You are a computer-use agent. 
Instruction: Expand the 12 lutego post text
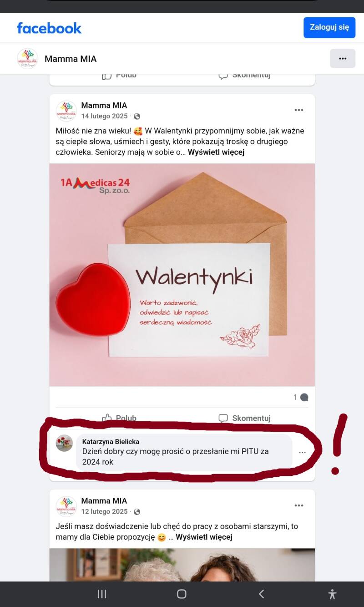coord(204,537)
